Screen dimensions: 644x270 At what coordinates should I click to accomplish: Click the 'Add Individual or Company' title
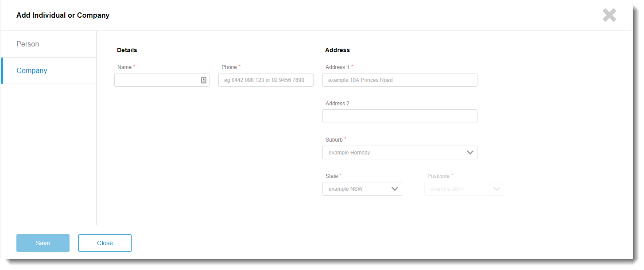(x=63, y=15)
